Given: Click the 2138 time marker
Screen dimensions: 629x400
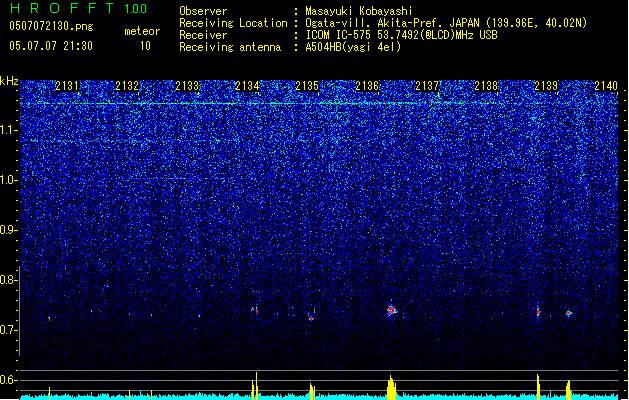Looking at the screenshot, I should click(487, 86).
